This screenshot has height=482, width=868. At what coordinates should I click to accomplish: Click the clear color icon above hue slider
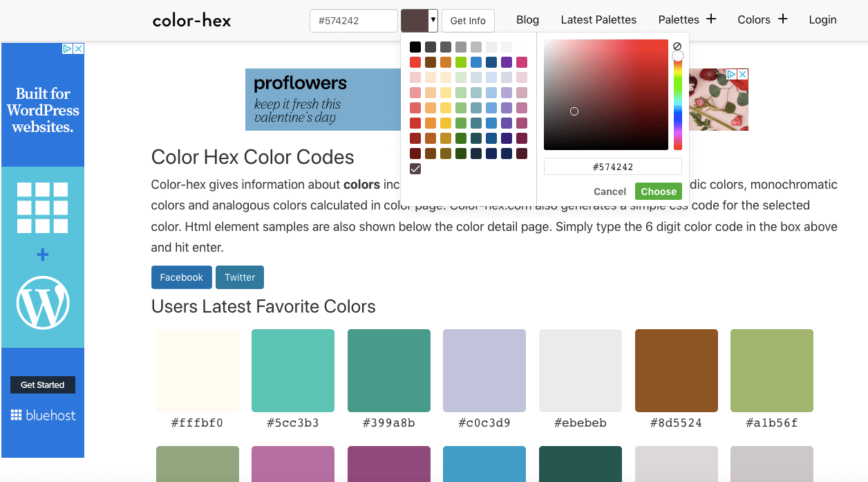point(677,46)
